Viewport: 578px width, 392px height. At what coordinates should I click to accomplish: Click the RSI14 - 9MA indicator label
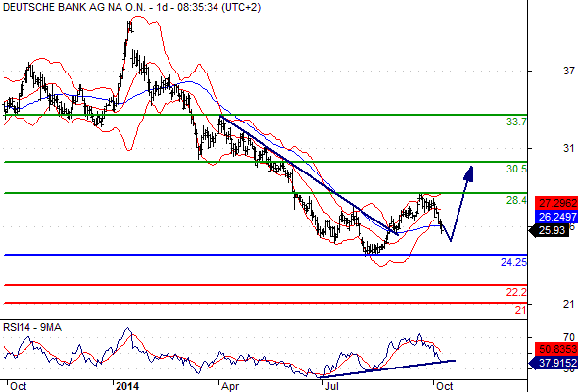click(x=32, y=327)
